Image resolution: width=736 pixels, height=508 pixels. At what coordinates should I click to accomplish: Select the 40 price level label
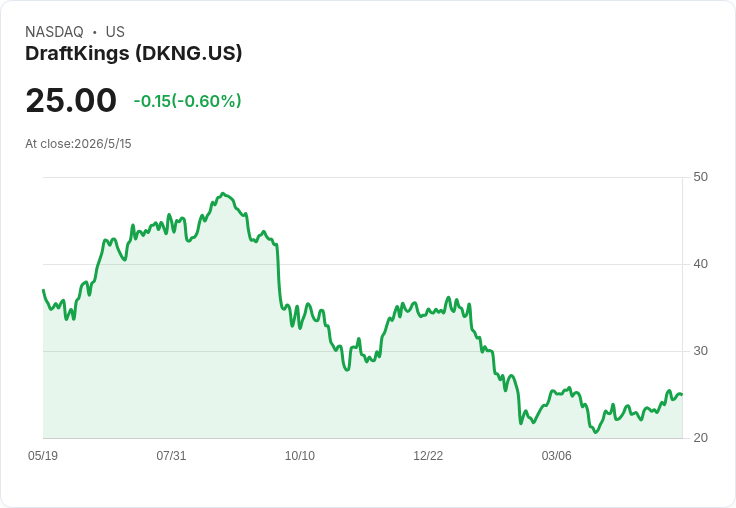(700, 264)
